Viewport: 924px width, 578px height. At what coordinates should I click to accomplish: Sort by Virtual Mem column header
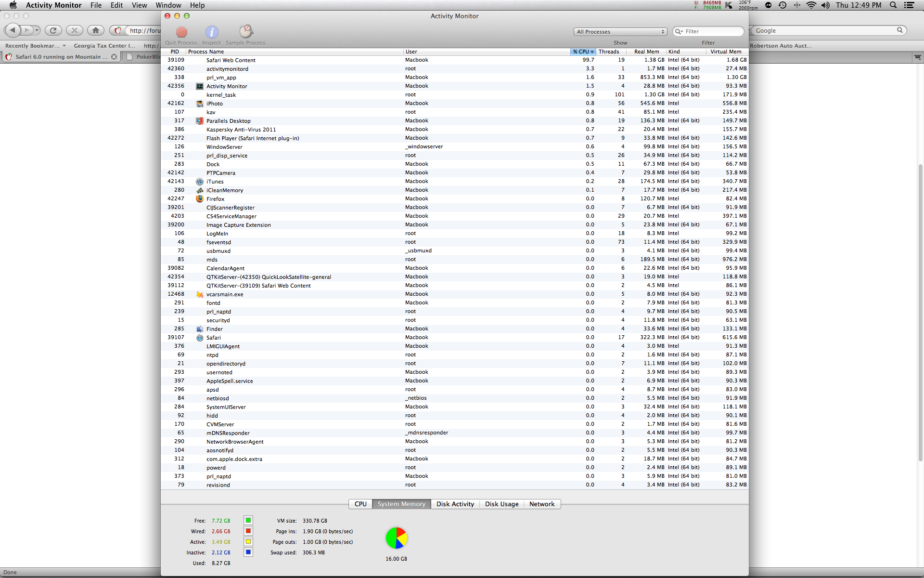727,52
